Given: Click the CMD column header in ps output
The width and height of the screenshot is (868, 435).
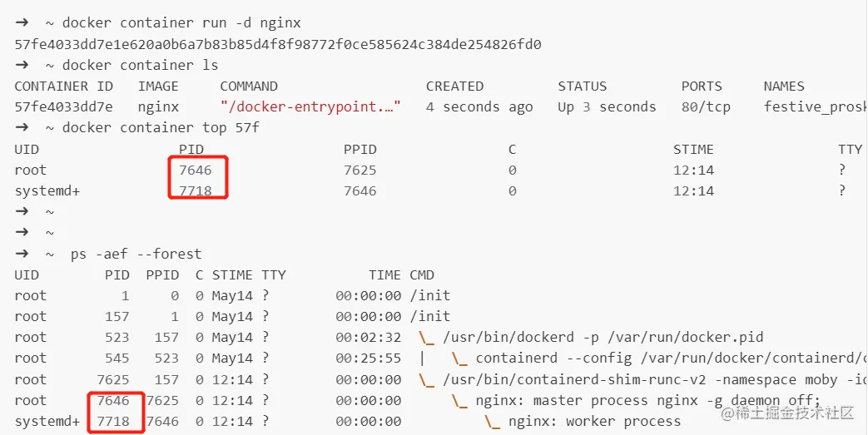Looking at the screenshot, I should [422, 274].
